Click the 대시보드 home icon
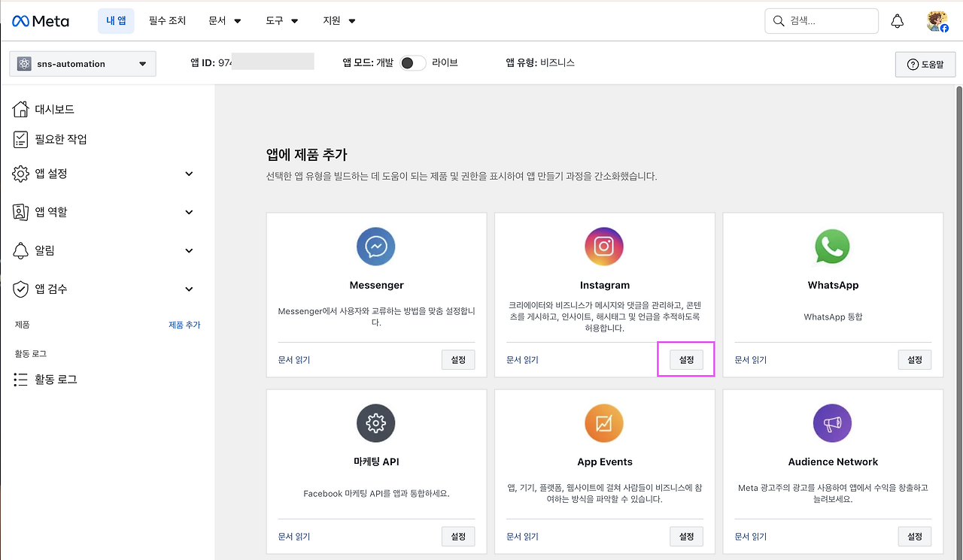This screenshot has height=560, width=963. click(21, 109)
